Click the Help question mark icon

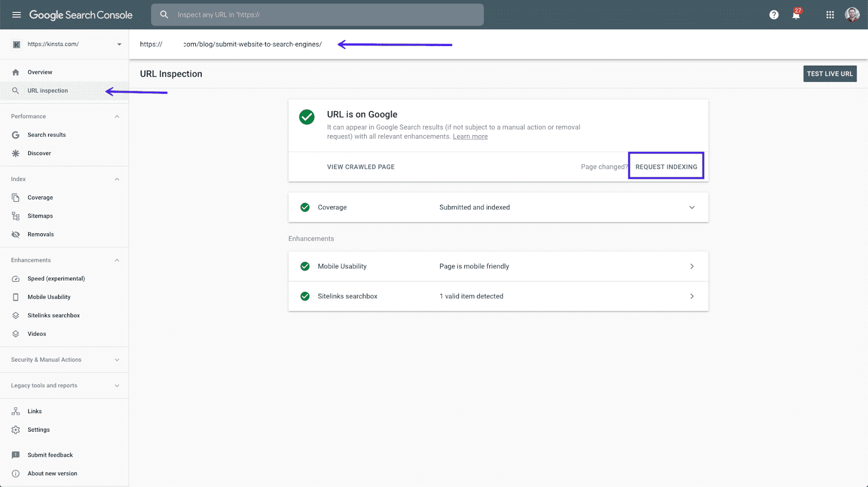coord(774,15)
